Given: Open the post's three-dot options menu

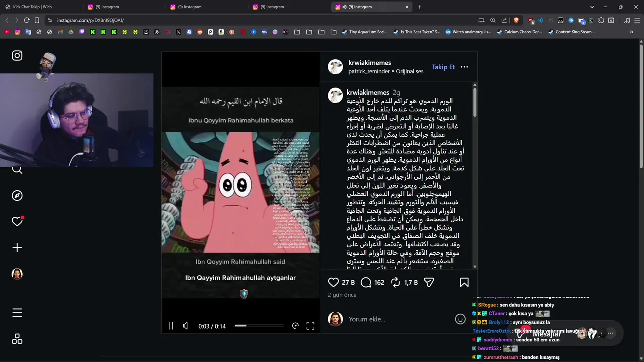Looking at the screenshot, I should coord(464,67).
